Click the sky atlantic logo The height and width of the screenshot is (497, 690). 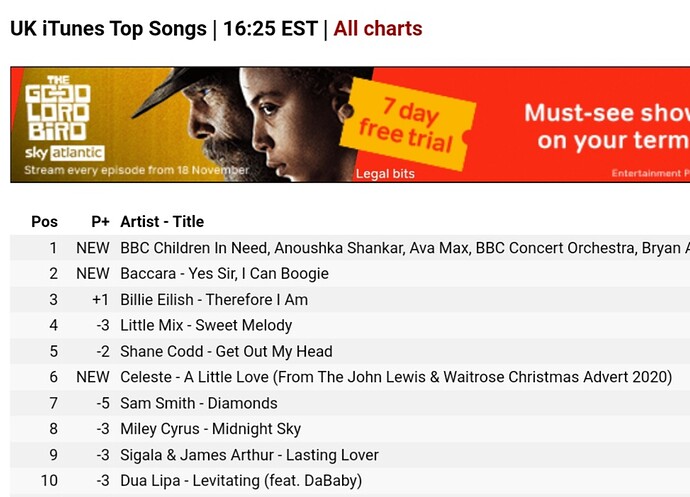pos(64,153)
